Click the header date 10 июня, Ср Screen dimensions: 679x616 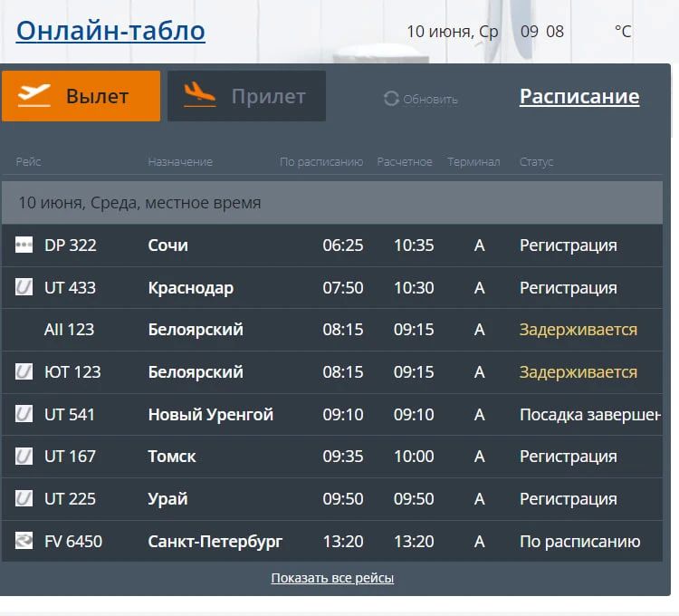click(x=452, y=32)
